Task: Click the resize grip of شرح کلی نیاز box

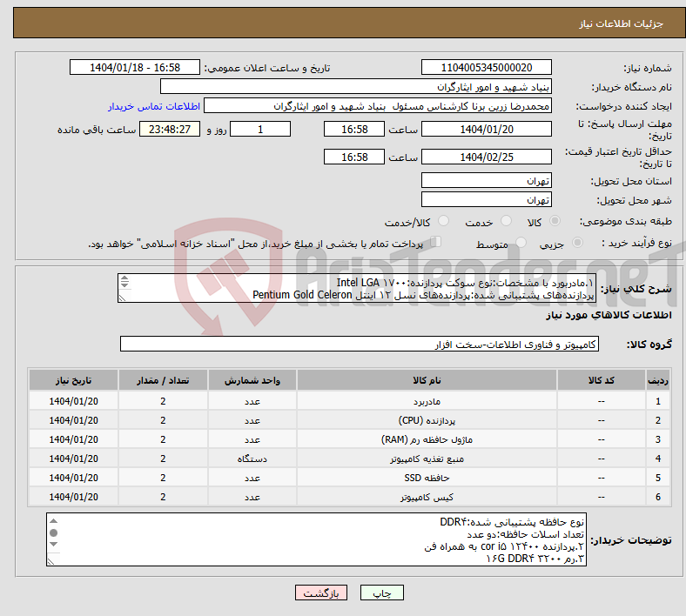Action: pyautogui.click(x=123, y=298)
